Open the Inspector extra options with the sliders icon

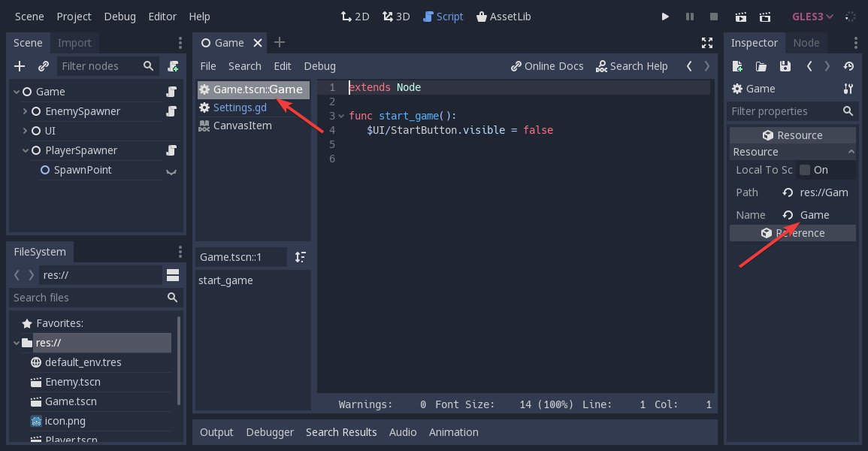[x=848, y=88]
